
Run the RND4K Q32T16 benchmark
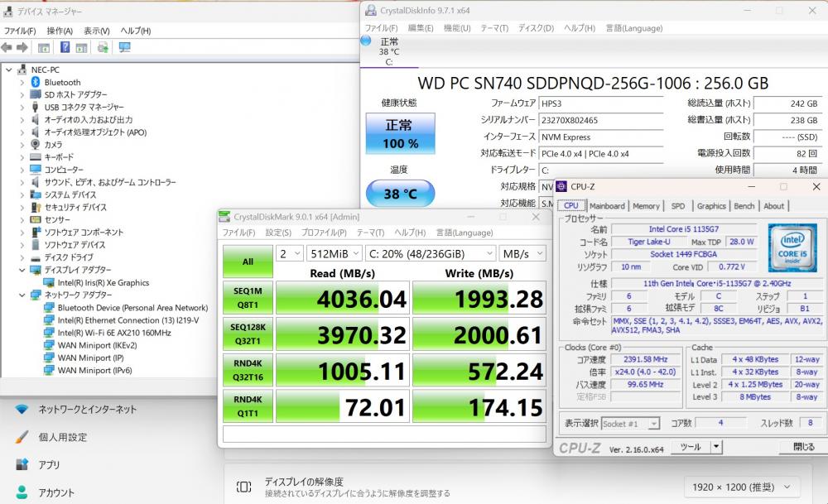pyautogui.click(x=248, y=370)
